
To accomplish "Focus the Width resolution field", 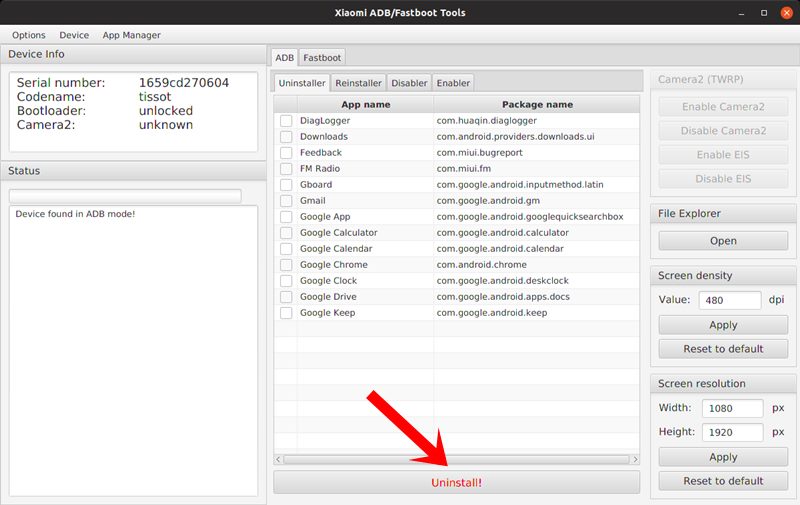I will point(732,409).
